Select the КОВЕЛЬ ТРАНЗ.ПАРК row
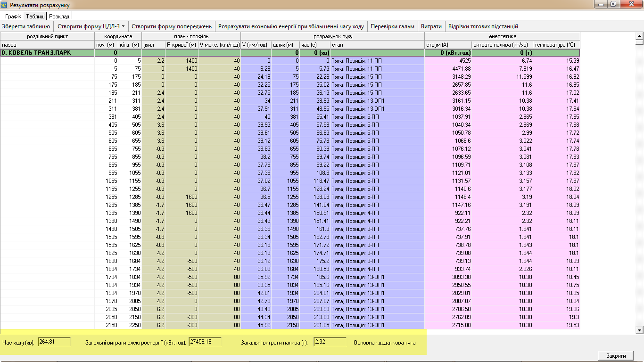The width and height of the screenshot is (644, 362). click(47, 53)
